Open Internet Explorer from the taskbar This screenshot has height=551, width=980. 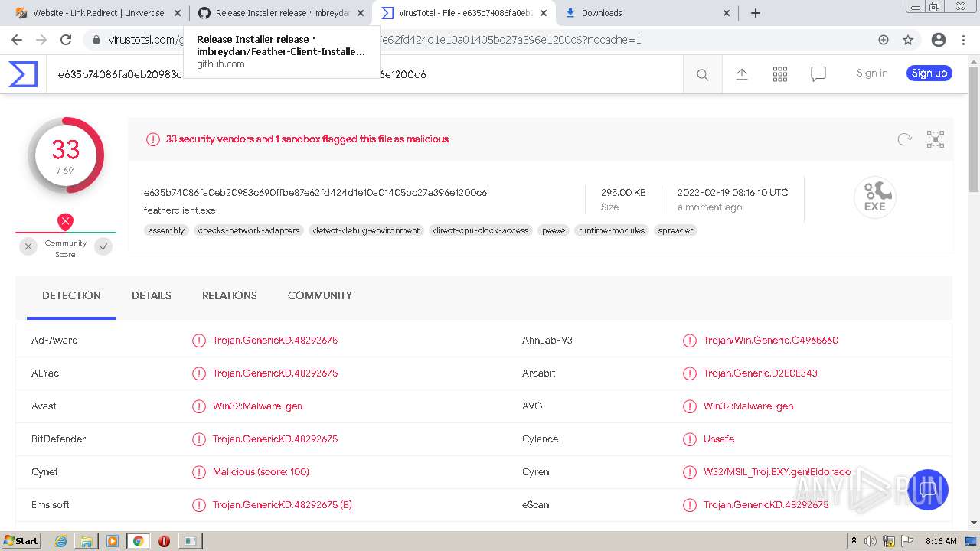(x=60, y=541)
